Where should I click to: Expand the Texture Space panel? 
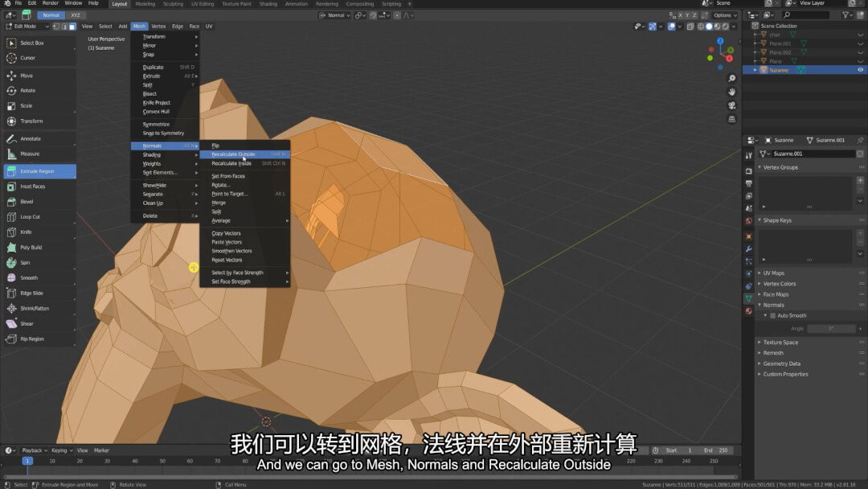pos(780,343)
